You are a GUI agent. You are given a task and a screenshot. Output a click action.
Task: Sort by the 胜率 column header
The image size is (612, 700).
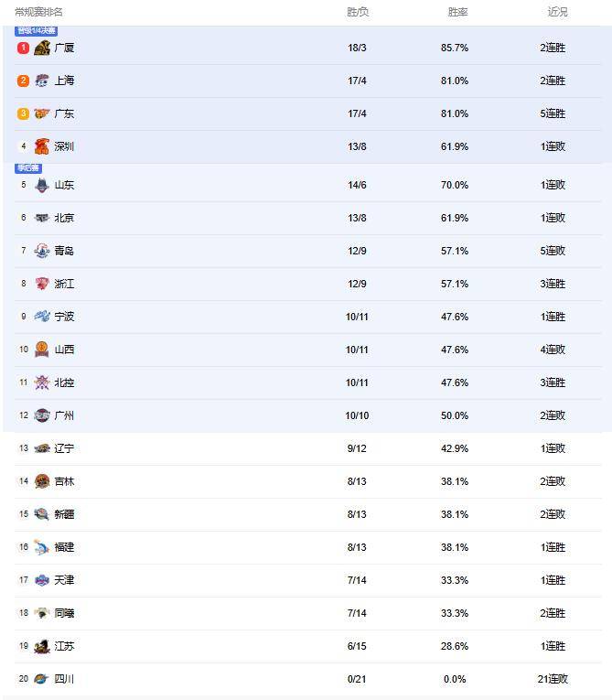(457, 12)
